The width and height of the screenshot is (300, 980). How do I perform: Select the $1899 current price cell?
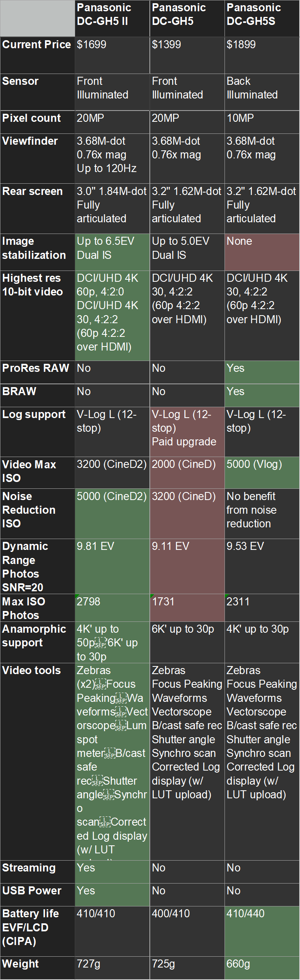point(262,55)
